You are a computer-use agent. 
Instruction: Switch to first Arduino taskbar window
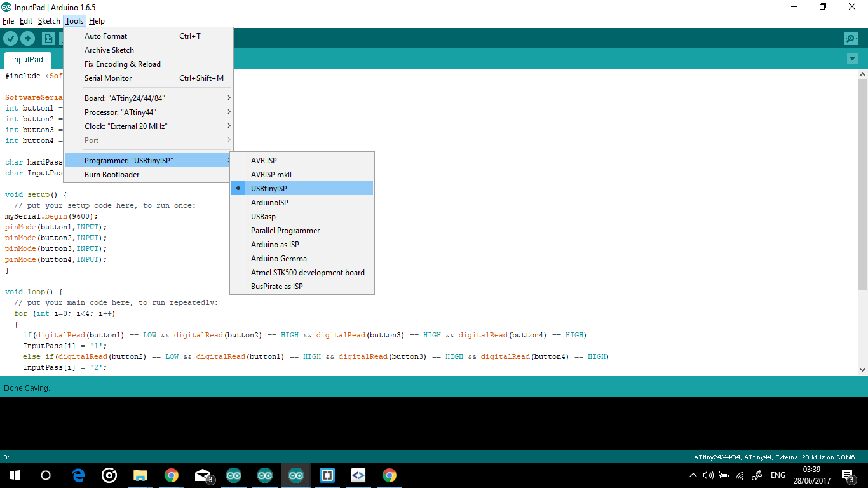[234, 475]
